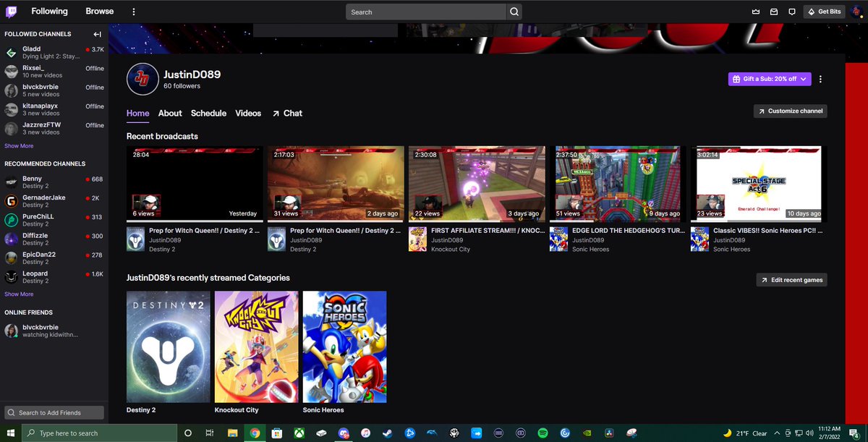
Task: Click the Get Bits button
Action: pyautogui.click(x=824, y=12)
